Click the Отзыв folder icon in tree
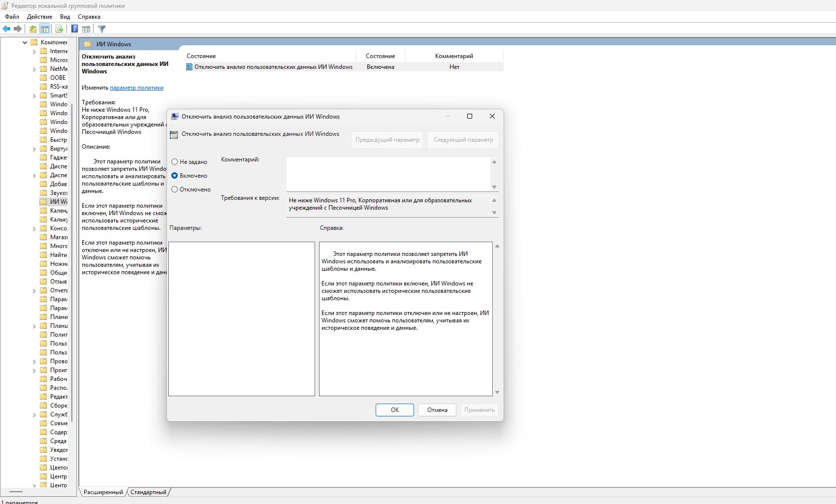Image resolution: width=836 pixels, height=504 pixels. pos(43,282)
